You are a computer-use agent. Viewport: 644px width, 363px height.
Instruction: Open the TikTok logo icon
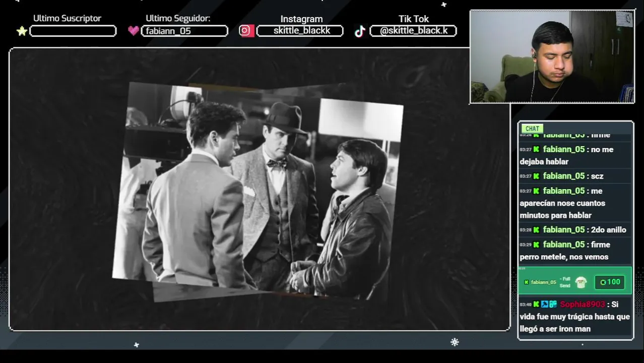coord(359,31)
